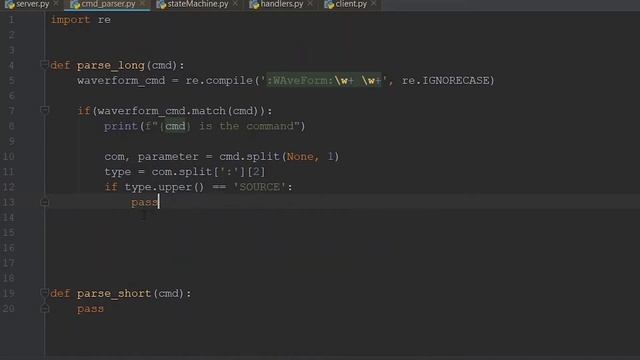Click on waveform_cmd.match(cmd) condition
This screenshot has height=360, width=640.
click(x=181, y=111)
